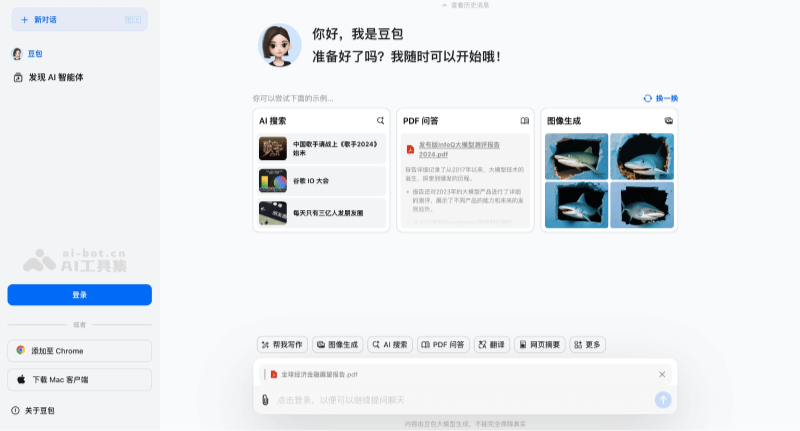The height and width of the screenshot is (431, 800).
Task: Click the chat message input field
Action: [462, 400]
